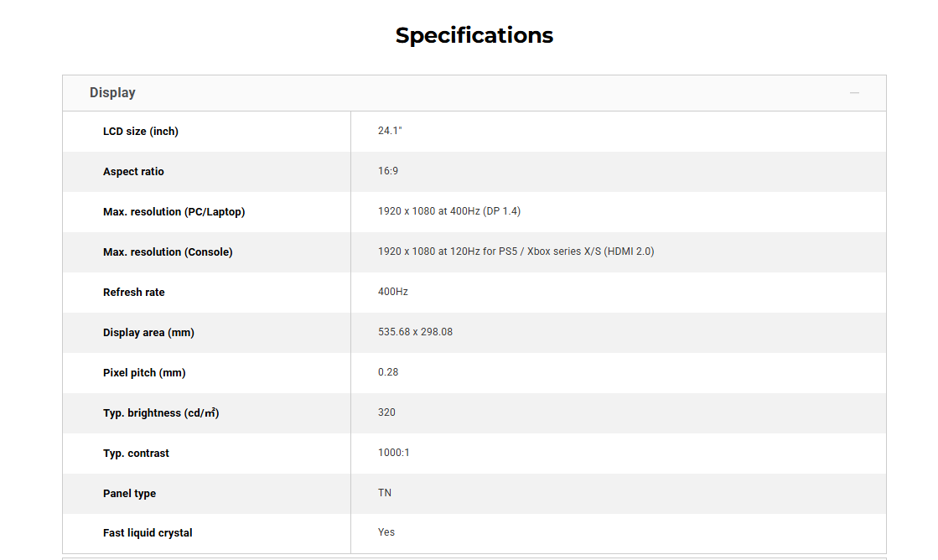Click the Display section header title
The width and height of the screenshot is (938, 560).
pyautogui.click(x=112, y=93)
